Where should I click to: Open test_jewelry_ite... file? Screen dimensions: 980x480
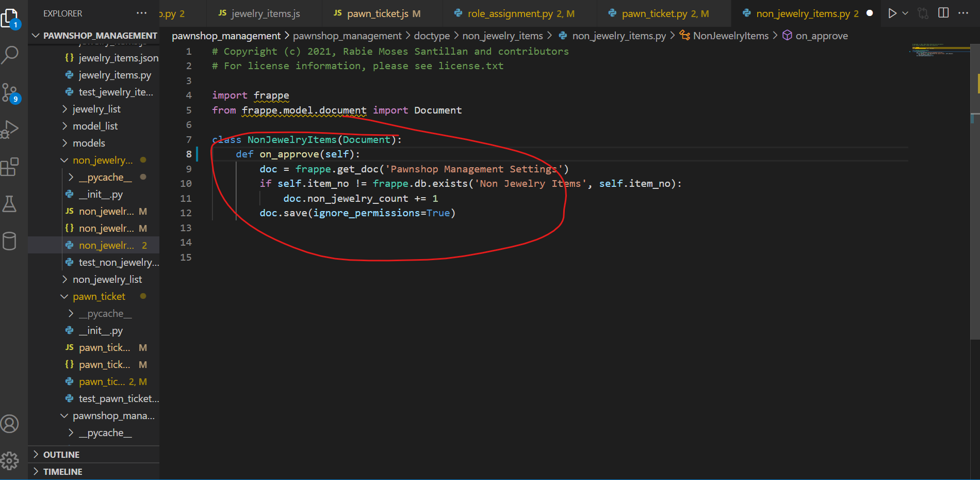pyautogui.click(x=94, y=92)
